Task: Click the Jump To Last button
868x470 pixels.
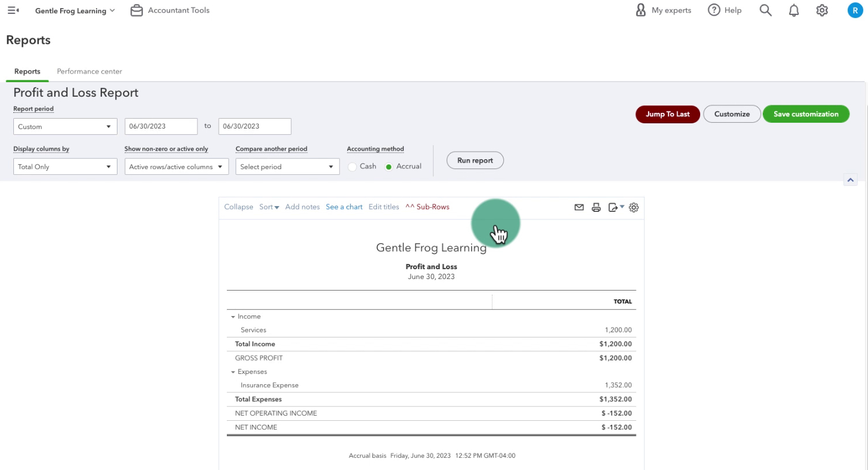Action: (668, 114)
